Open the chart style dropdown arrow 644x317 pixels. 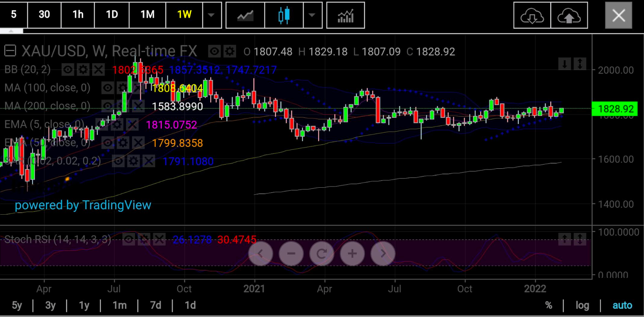tap(312, 15)
